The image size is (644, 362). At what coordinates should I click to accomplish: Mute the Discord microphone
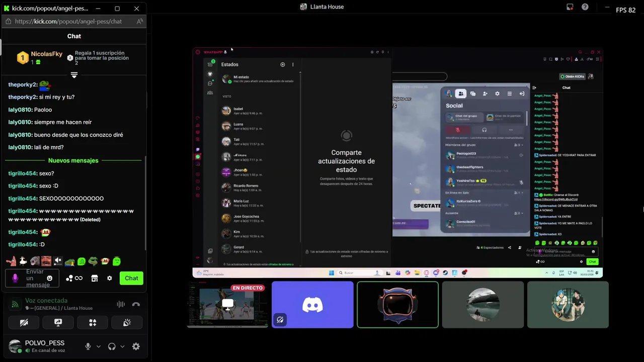[x=88, y=346]
